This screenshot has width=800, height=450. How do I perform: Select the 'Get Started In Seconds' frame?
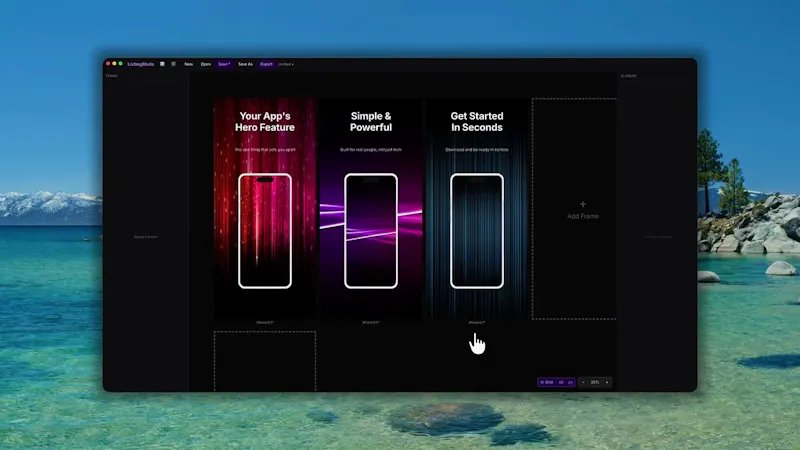click(477, 209)
